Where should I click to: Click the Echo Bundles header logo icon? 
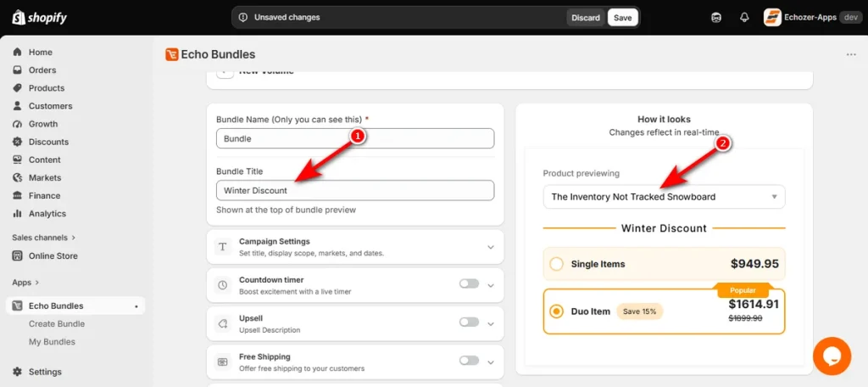tap(171, 54)
